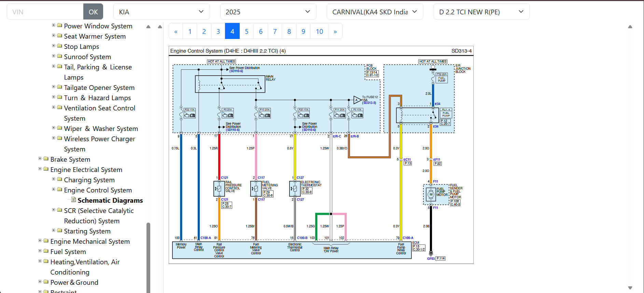
Task: Go to diagram page 5
Action: point(247,31)
